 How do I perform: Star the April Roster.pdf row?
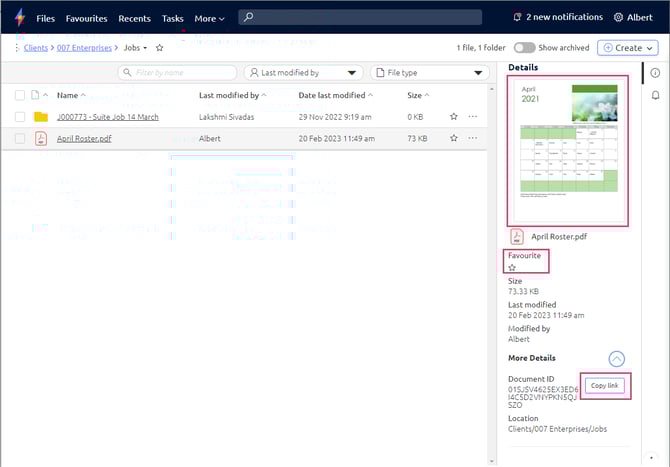point(453,138)
